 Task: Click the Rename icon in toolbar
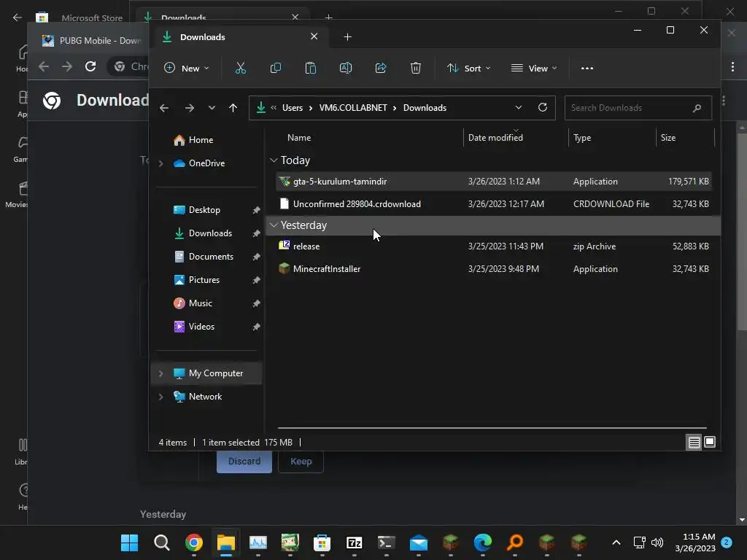click(x=345, y=68)
